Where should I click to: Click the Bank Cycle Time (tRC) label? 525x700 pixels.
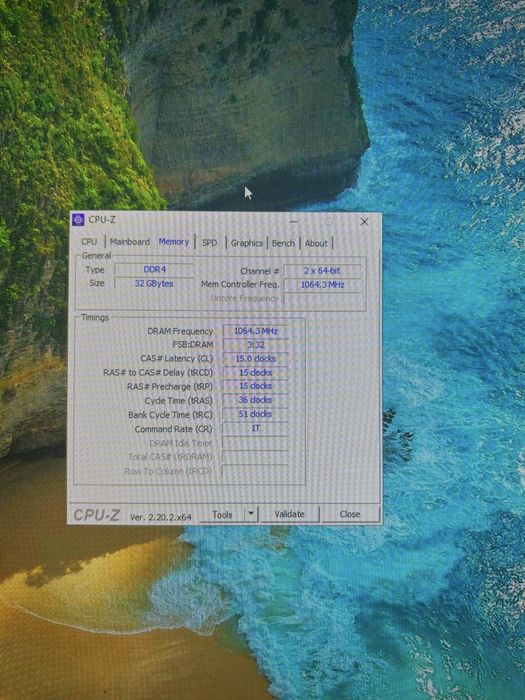pos(170,415)
